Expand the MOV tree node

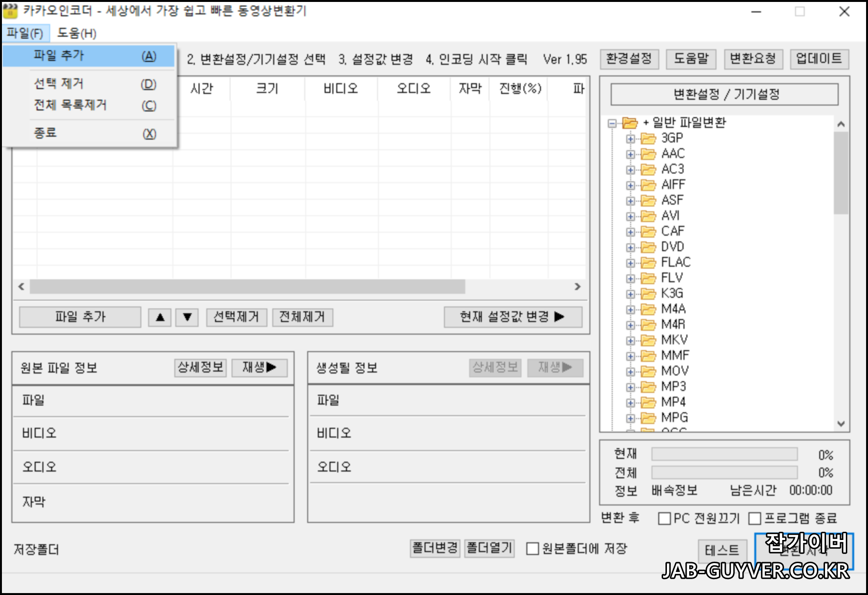[630, 372]
